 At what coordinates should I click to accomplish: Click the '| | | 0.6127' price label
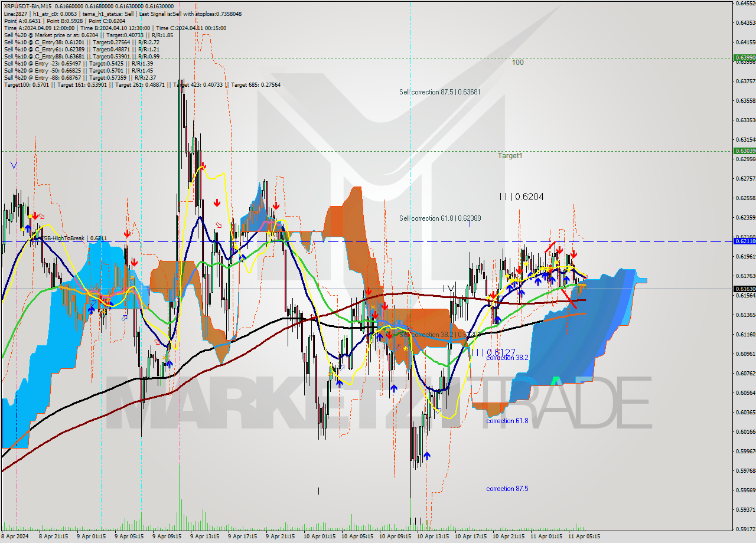(493, 352)
